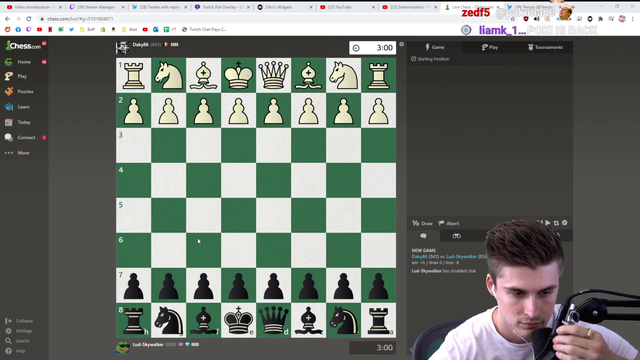The height and width of the screenshot is (360, 640).
Task: Open opponent Daky86's avatar
Action: pos(122,48)
